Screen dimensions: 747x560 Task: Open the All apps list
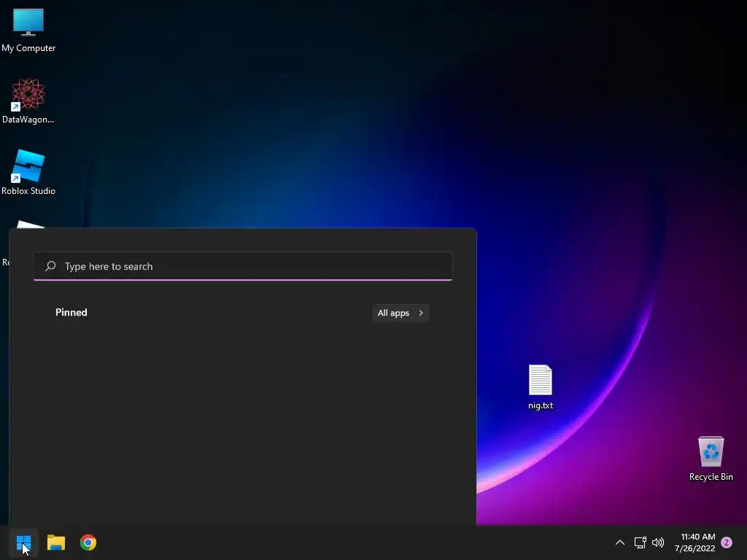pyautogui.click(x=400, y=313)
